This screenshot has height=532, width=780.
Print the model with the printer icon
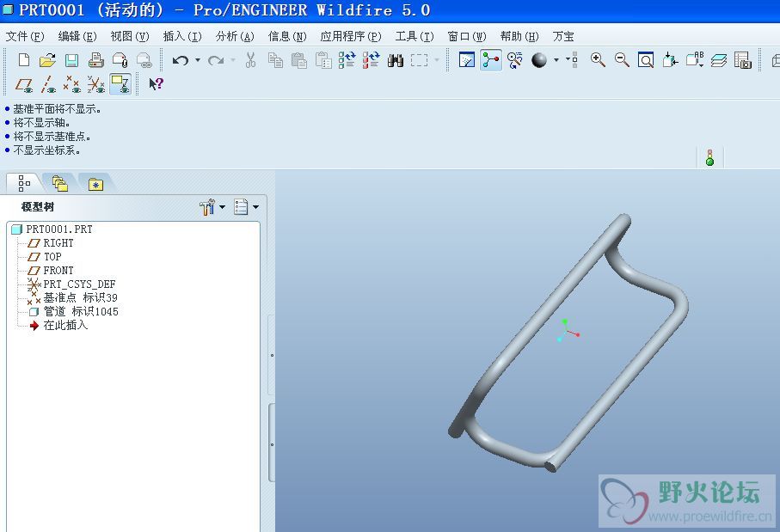(x=96, y=60)
